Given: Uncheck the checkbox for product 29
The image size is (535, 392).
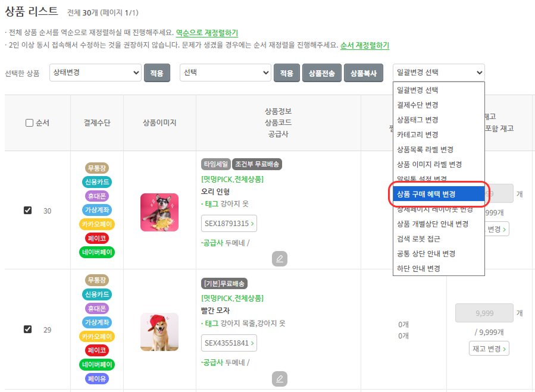Looking at the screenshot, I should [27, 329].
